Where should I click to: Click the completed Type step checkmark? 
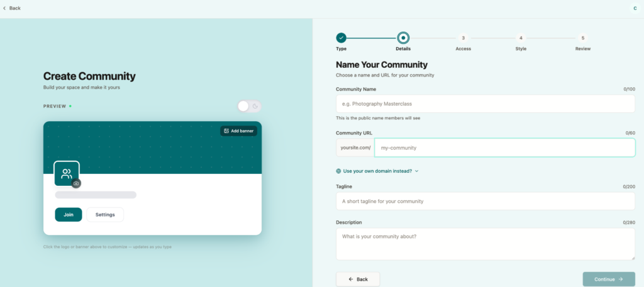(x=341, y=38)
